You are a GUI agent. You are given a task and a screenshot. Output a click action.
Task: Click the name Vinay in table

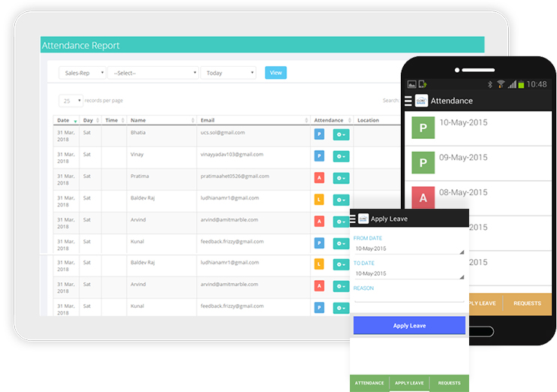pos(137,154)
